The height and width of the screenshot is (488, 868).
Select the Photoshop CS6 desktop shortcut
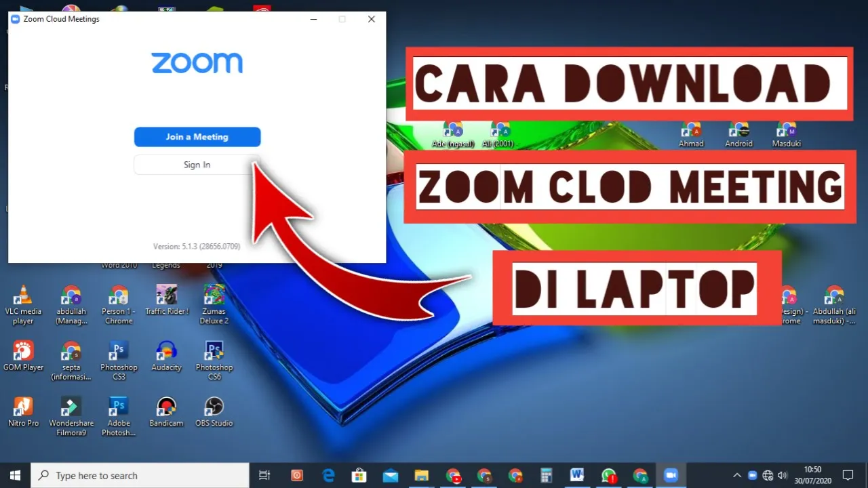click(x=214, y=361)
